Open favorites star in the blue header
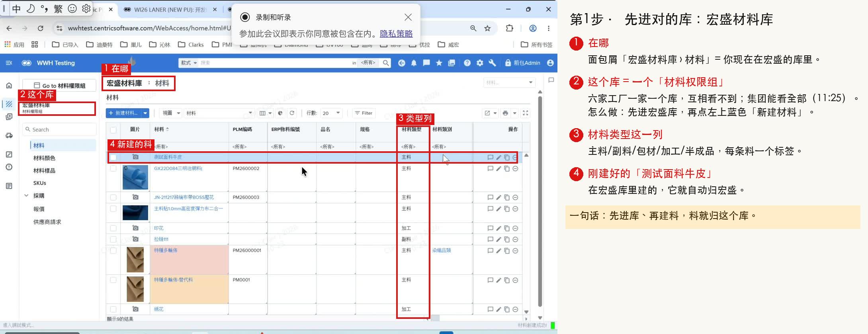The height and width of the screenshot is (334, 868). pos(439,63)
